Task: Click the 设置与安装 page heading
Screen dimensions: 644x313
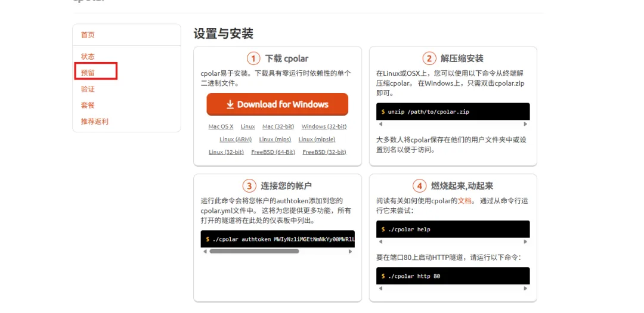Action: point(224,33)
